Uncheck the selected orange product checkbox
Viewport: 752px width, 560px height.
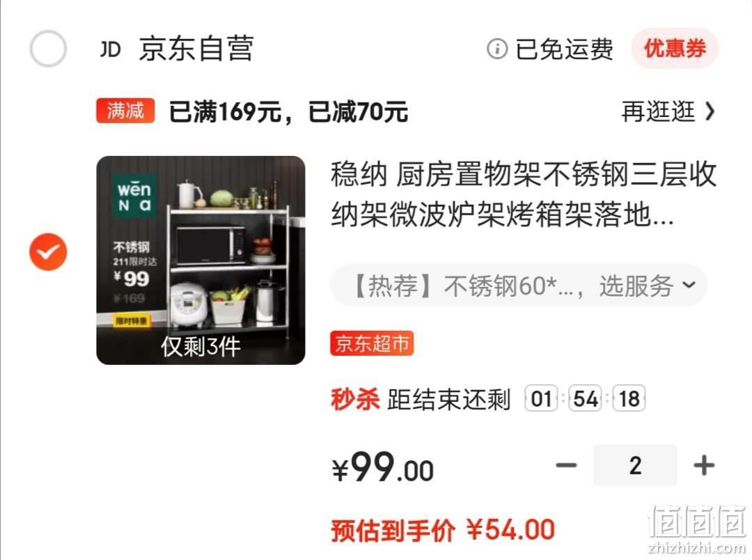pyautogui.click(x=48, y=252)
